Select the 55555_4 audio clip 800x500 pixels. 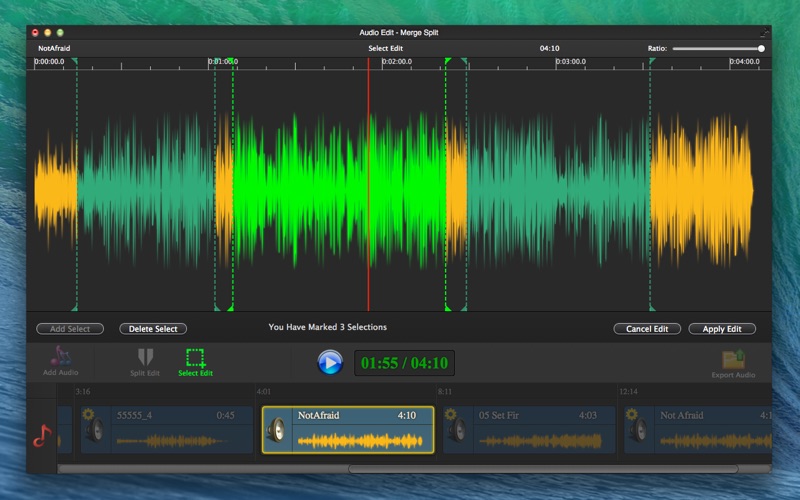[165, 431]
